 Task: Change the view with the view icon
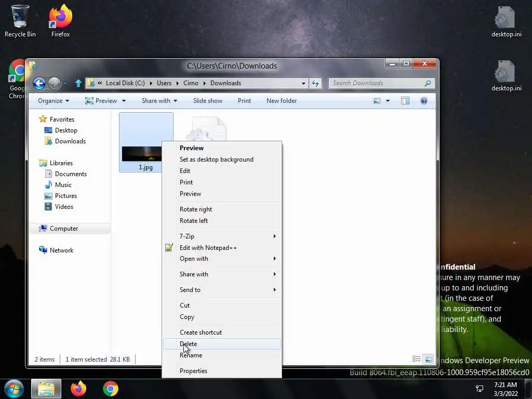pyautogui.click(x=377, y=101)
